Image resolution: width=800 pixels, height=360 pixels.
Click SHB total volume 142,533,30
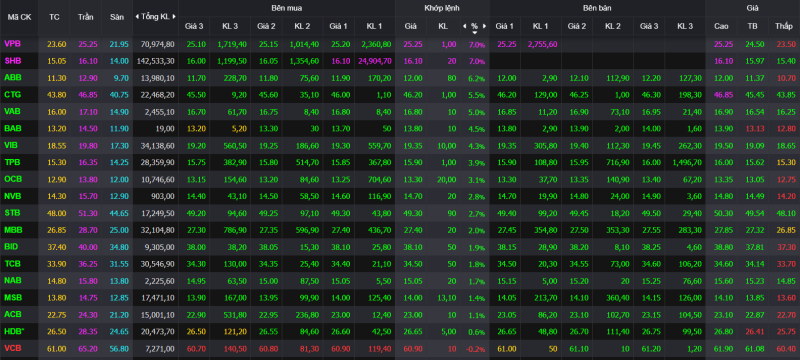(155, 61)
